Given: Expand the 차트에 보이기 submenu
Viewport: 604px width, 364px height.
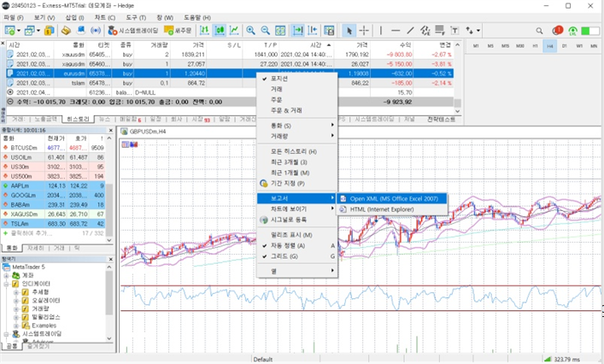Looking at the screenshot, I should [x=297, y=208].
